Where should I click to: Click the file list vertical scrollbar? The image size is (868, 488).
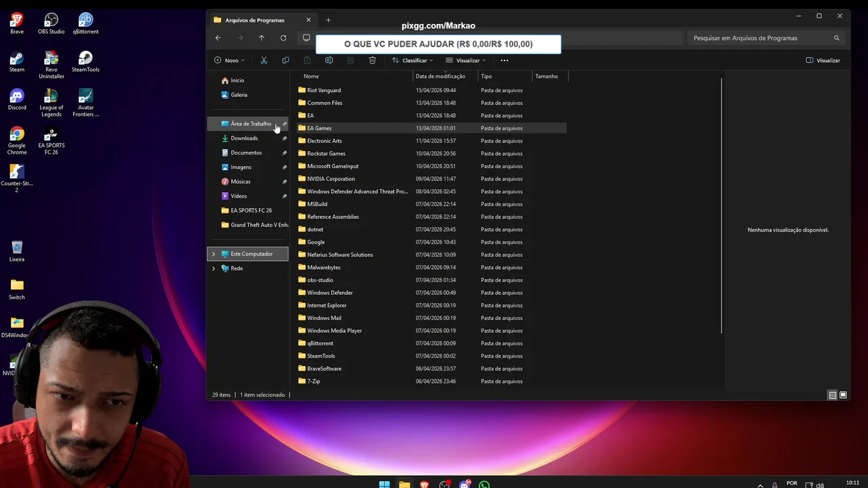(x=722, y=205)
